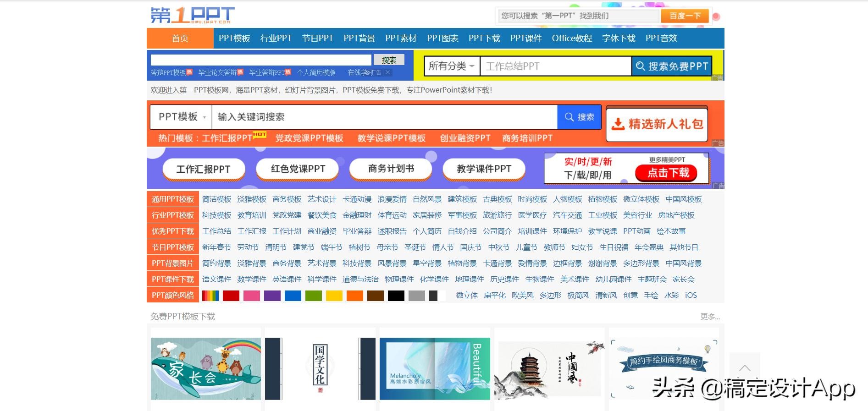Click the 百度一下 button

point(685,16)
